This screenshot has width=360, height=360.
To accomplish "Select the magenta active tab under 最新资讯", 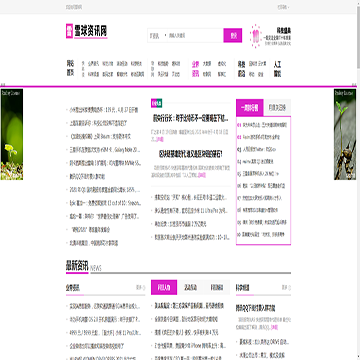I will point(164,287).
